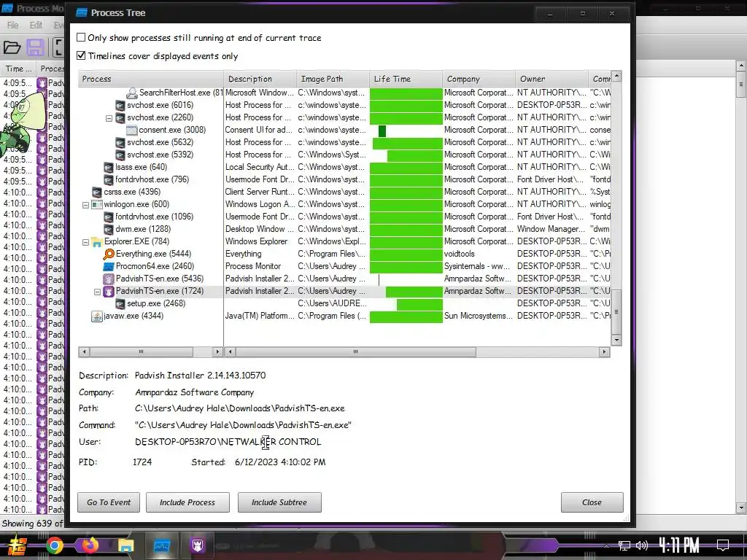Click the dwm.exe (1288) icon

pyautogui.click(x=109, y=229)
